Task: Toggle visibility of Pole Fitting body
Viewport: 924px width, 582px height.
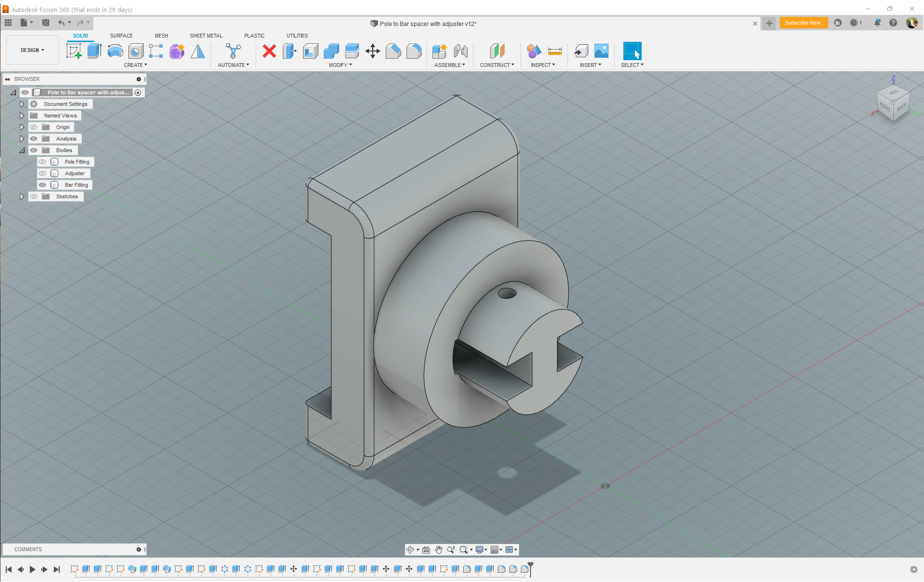Action: [41, 162]
